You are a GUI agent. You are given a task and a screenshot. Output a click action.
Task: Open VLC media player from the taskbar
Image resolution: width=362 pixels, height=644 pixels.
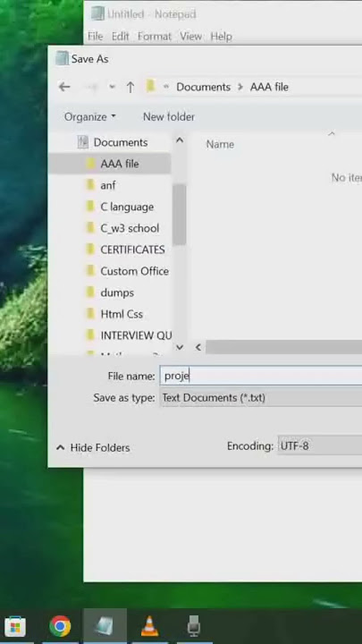click(x=149, y=627)
